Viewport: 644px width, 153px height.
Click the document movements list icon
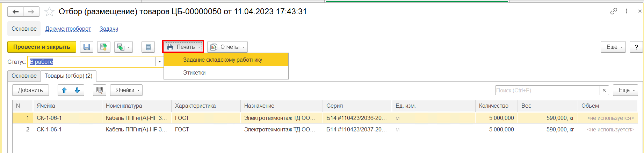tap(148, 47)
